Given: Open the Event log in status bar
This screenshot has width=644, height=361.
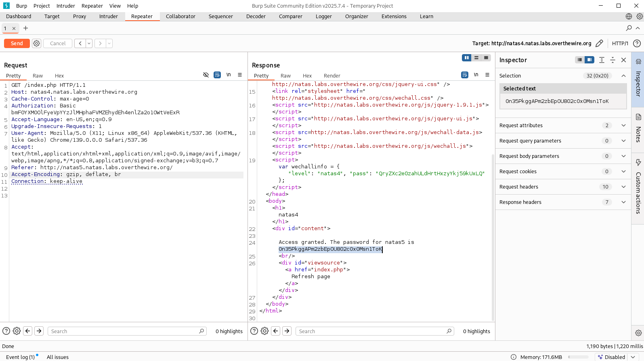Looking at the screenshot, I should 20,357.
